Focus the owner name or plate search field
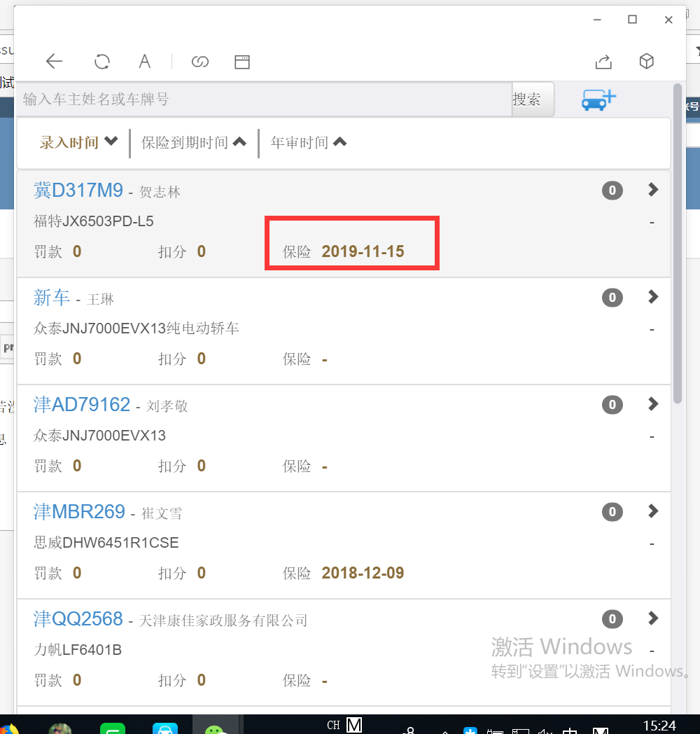The image size is (700, 734). point(265,99)
